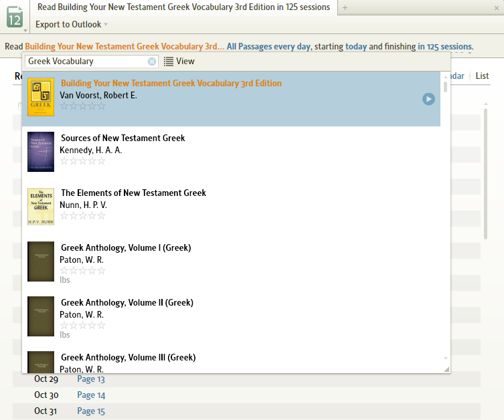Viewport: 504px width, 420px height.
Task: Click the Oct 31 date
Action: point(46,411)
